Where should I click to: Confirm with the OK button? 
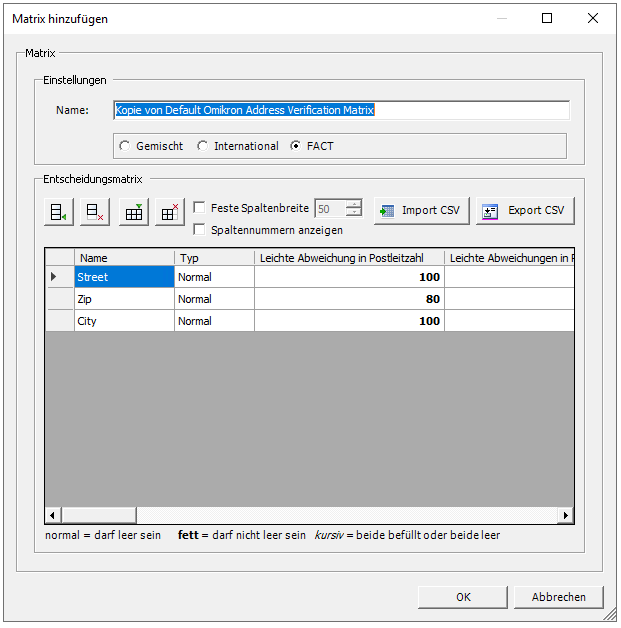point(463,597)
